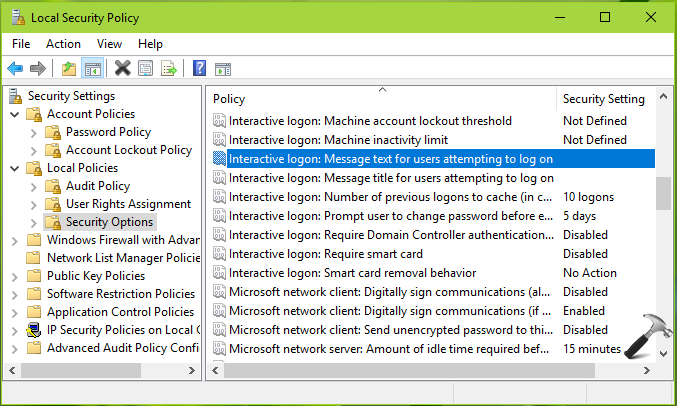Open the View menu

click(109, 44)
